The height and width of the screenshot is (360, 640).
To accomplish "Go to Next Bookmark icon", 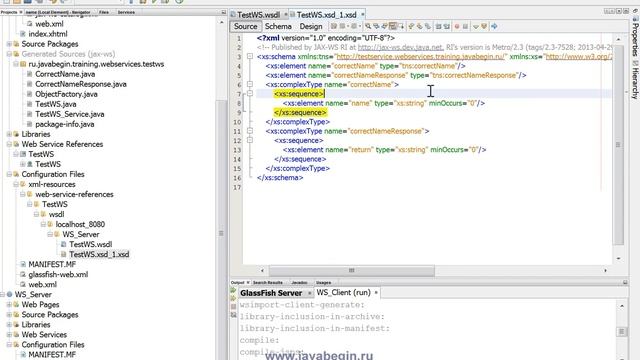I will [419, 26].
